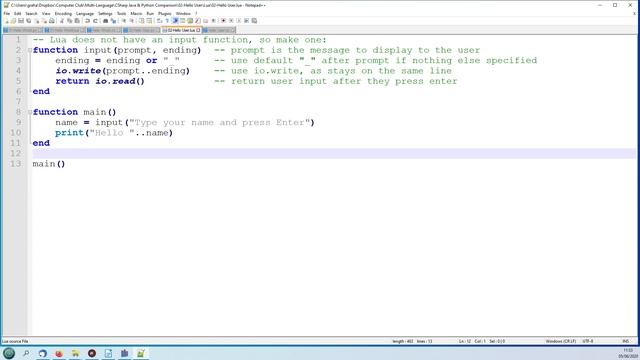The width and height of the screenshot is (640, 360).
Task: Place cursor on the 'main()' call line 13
Action: 49,164
